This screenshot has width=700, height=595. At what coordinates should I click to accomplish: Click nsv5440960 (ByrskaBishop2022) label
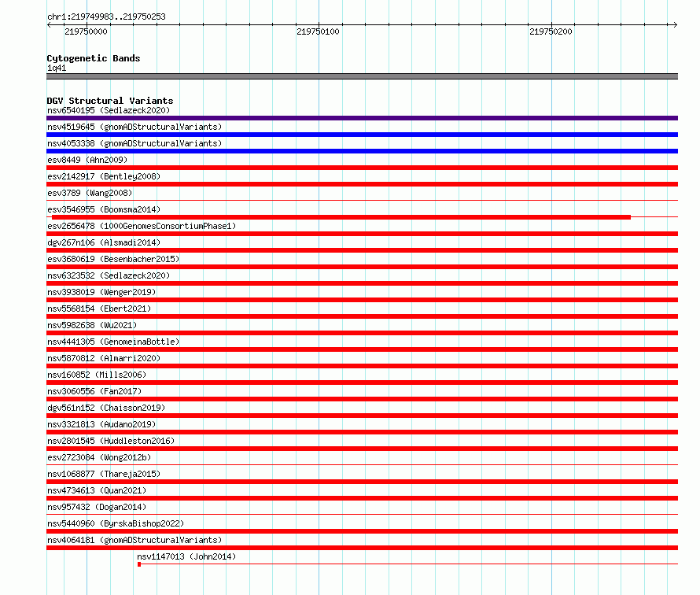click(116, 523)
